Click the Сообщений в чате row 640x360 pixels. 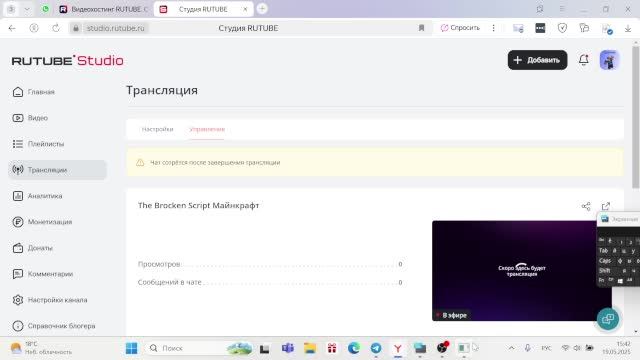[x=270, y=282]
